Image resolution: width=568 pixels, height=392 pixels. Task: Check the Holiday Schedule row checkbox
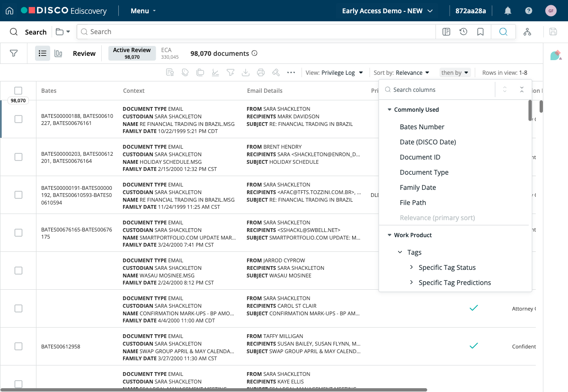coord(18,157)
